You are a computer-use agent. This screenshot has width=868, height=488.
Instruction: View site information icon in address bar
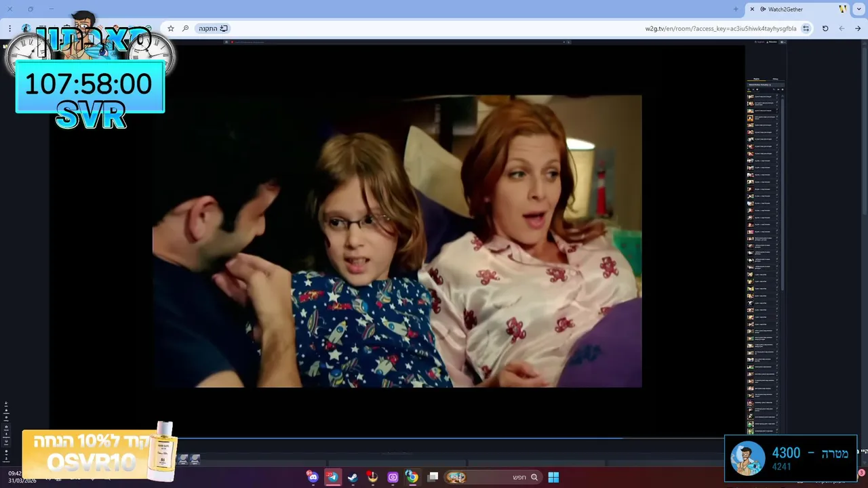[x=806, y=28]
